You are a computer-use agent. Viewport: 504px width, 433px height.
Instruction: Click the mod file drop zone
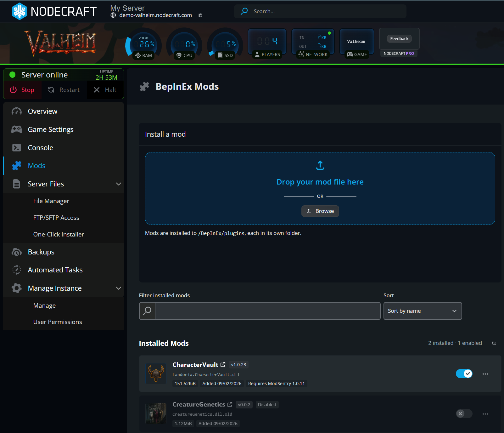pyautogui.click(x=320, y=188)
